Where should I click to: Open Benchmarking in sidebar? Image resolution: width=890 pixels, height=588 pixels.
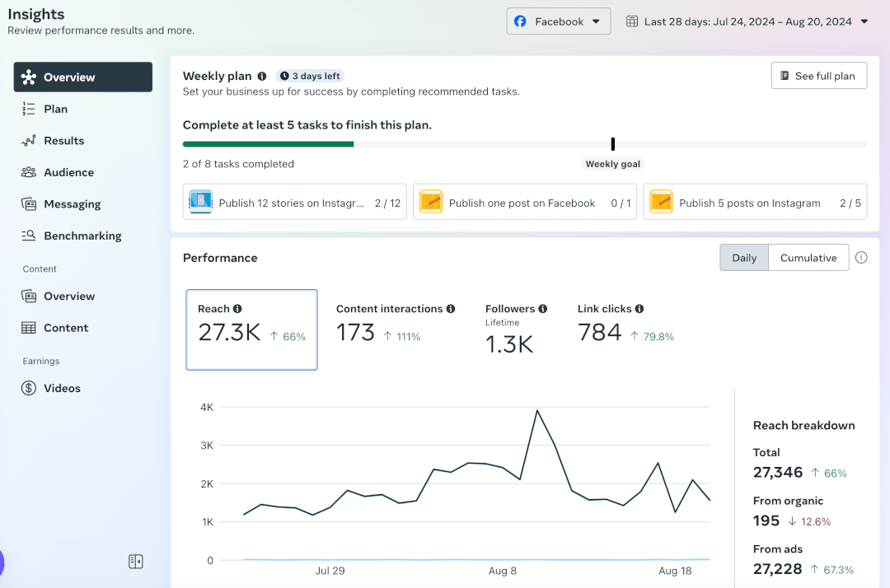(x=83, y=236)
